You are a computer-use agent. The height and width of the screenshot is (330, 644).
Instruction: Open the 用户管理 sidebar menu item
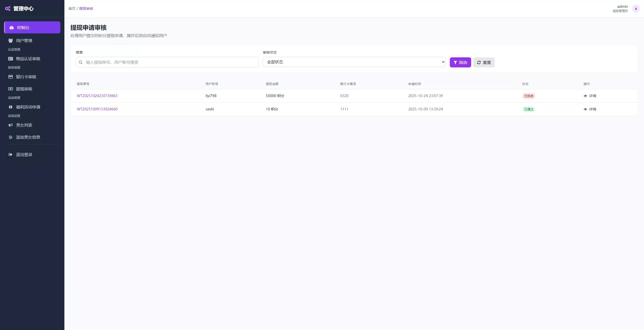click(x=24, y=40)
